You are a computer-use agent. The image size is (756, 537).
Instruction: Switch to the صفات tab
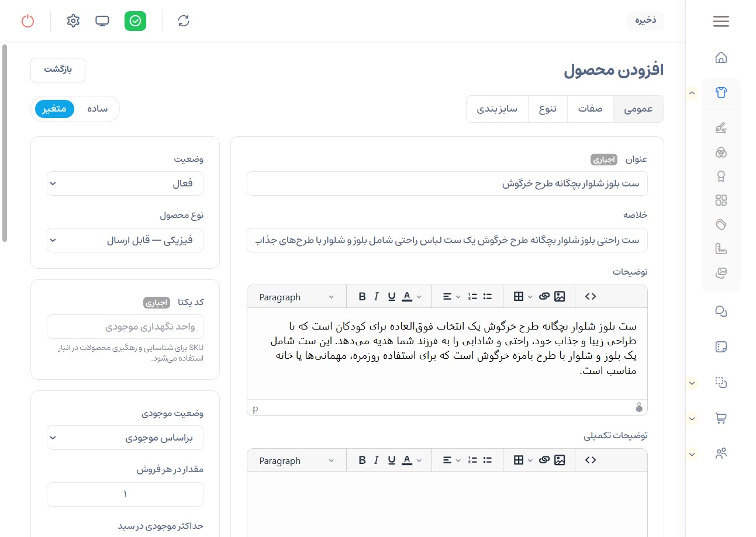tap(590, 109)
